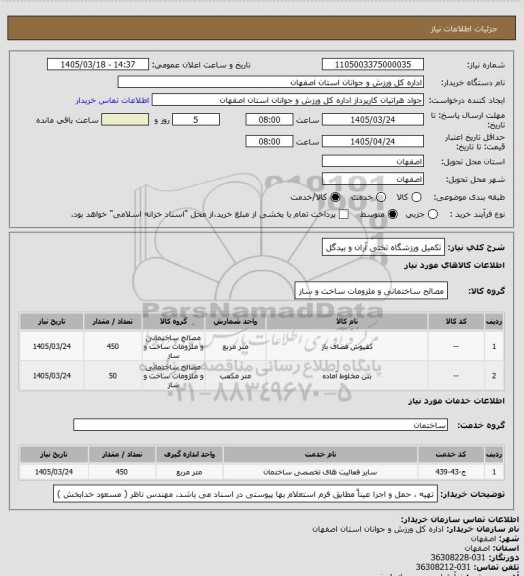Image resolution: width=524 pixels, height=576 pixels.
Task: Click goods table تعداد / مقدار header
Action: click(x=112, y=321)
